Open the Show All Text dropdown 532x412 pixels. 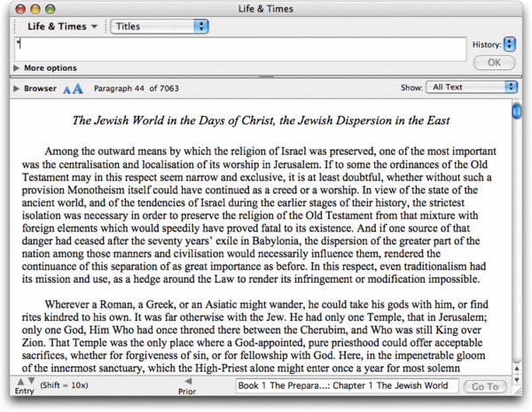coord(472,87)
